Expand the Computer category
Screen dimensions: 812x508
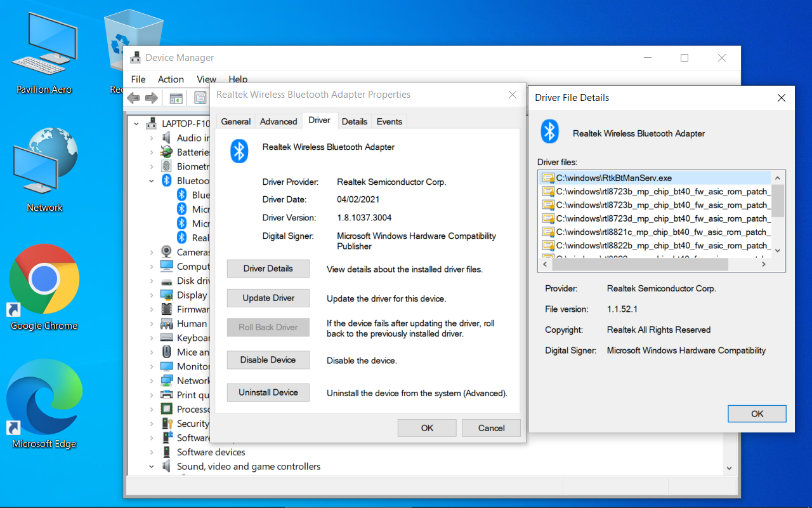point(151,267)
